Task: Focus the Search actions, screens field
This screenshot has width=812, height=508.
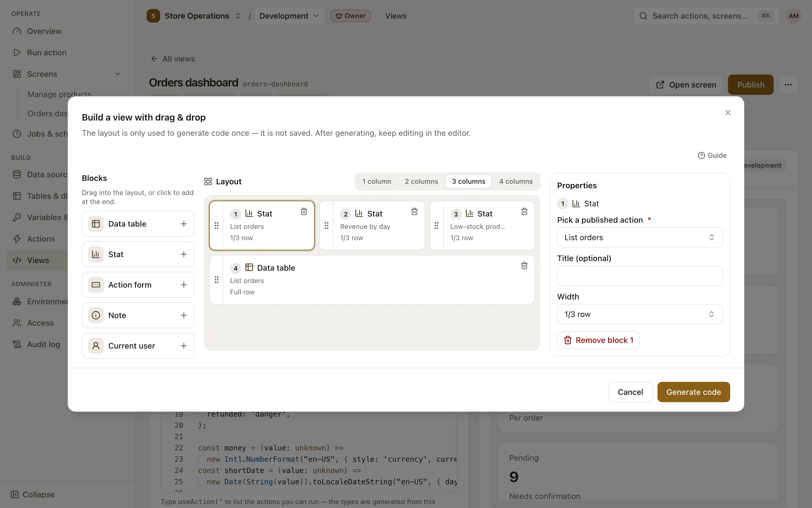Action: click(x=706, y=16)
